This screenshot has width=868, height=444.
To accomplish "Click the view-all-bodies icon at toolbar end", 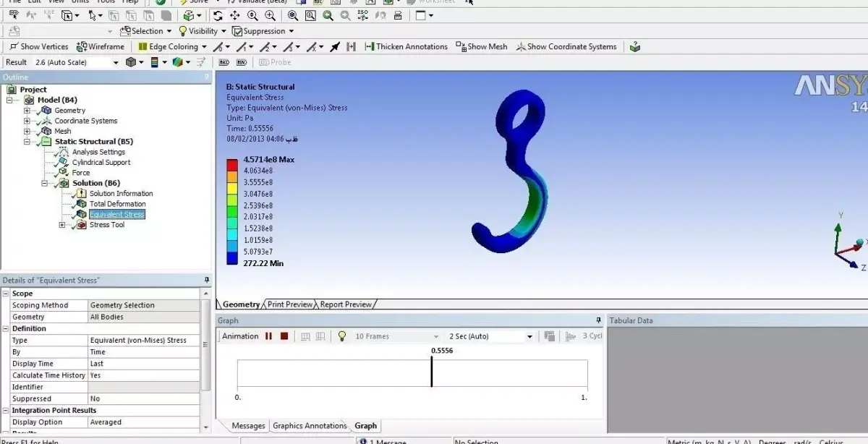I will pos(635,47).
